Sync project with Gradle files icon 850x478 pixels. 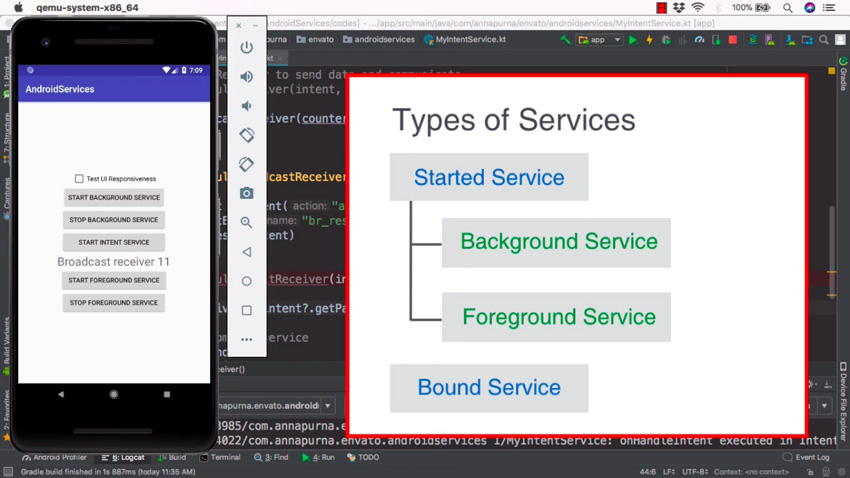[x=752, y=40]
